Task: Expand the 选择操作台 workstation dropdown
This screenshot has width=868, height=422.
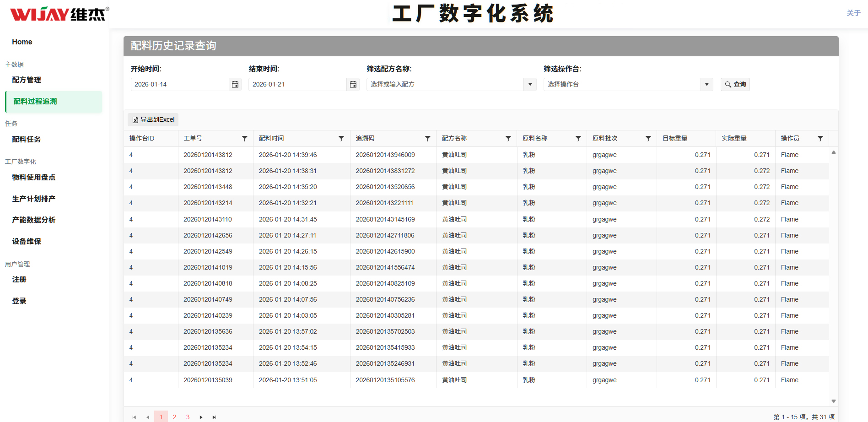Action: point(706,84)
